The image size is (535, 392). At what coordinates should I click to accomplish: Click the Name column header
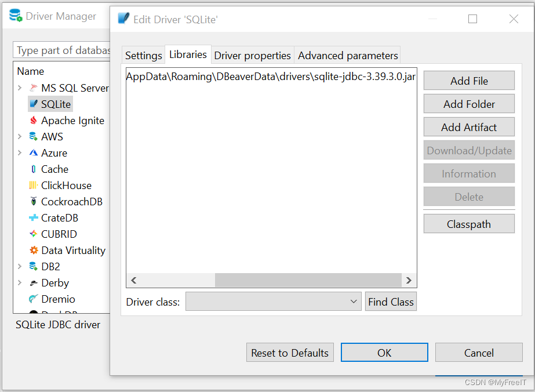click(x=30, y=71)
